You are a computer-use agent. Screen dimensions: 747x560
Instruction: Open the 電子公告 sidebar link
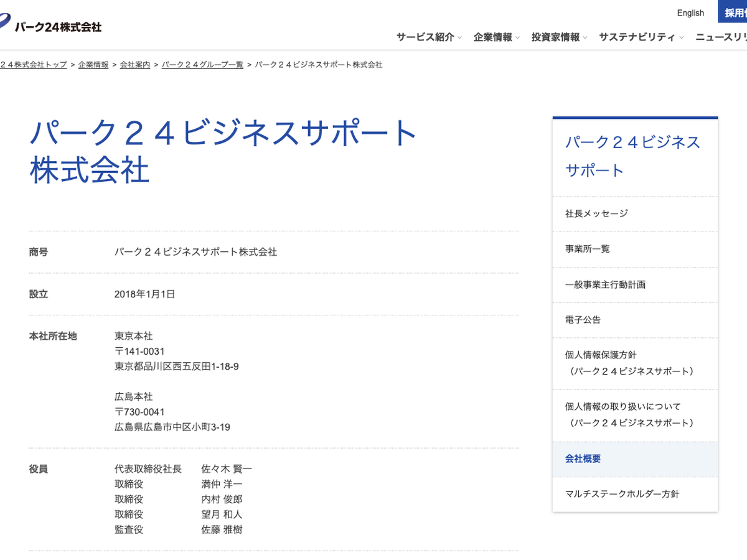583,320
